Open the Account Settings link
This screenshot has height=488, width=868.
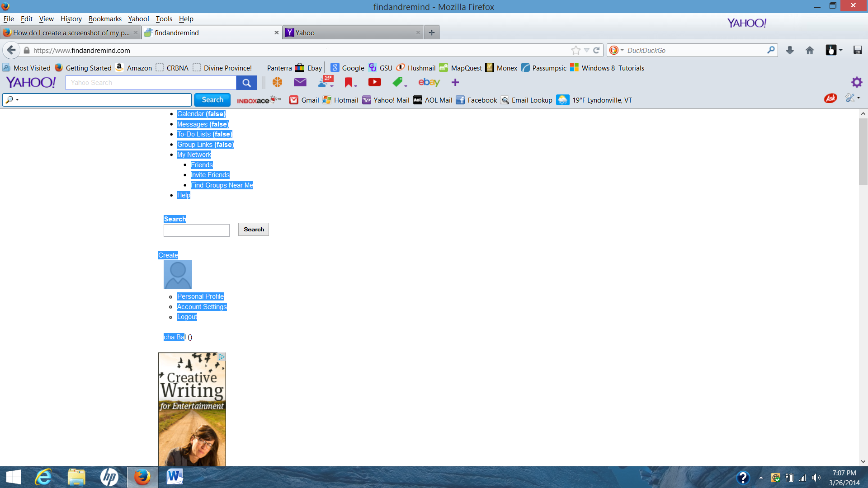(202, 307)
